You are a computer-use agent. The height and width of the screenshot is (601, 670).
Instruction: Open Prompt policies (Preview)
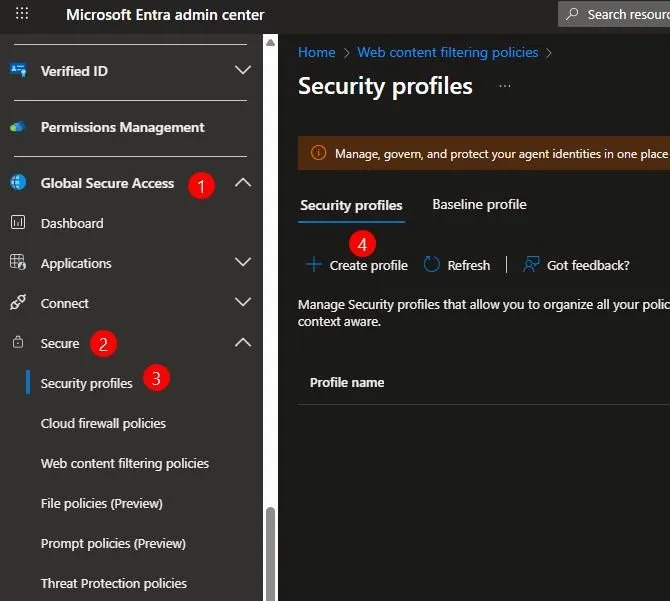(x=113, y=543)
